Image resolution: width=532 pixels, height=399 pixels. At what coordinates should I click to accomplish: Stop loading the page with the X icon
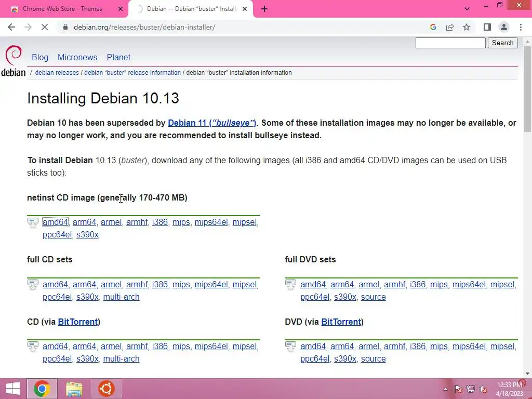pyautogui.click(x=45, y=27)
